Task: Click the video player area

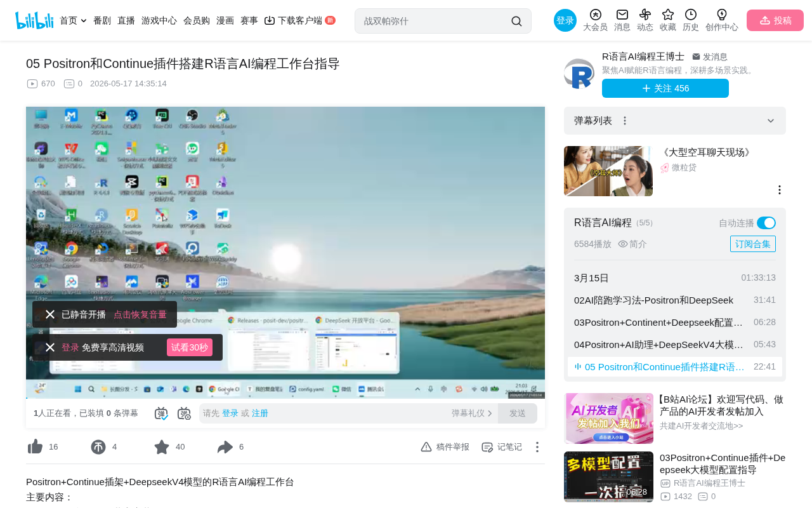Action: click(285, 253)
